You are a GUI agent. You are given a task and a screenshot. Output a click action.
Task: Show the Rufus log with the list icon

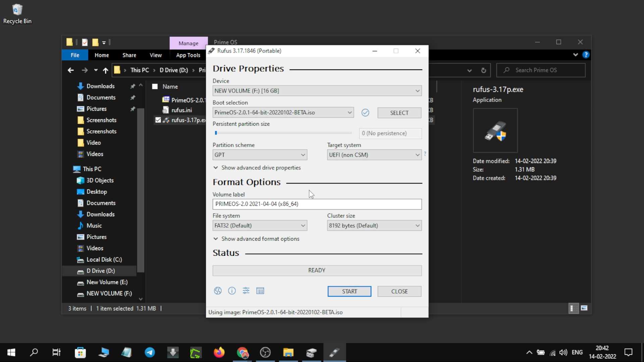(261, 291)
